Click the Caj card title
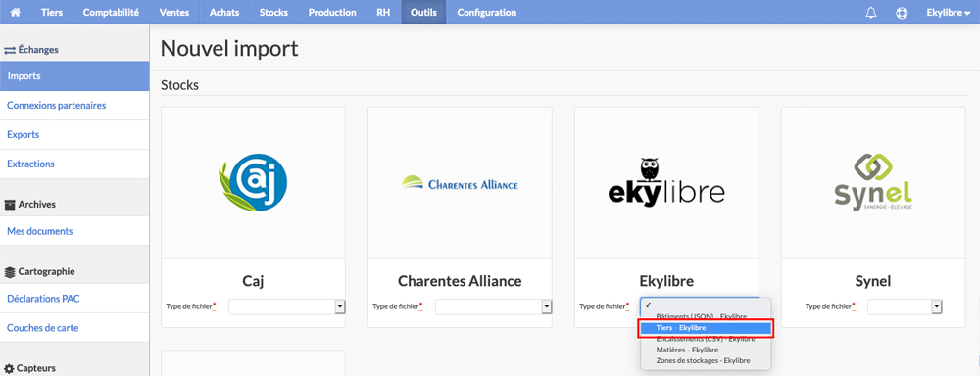Viewport: 980px width, 376px height. pyautogui.click(x=253, y=281)
